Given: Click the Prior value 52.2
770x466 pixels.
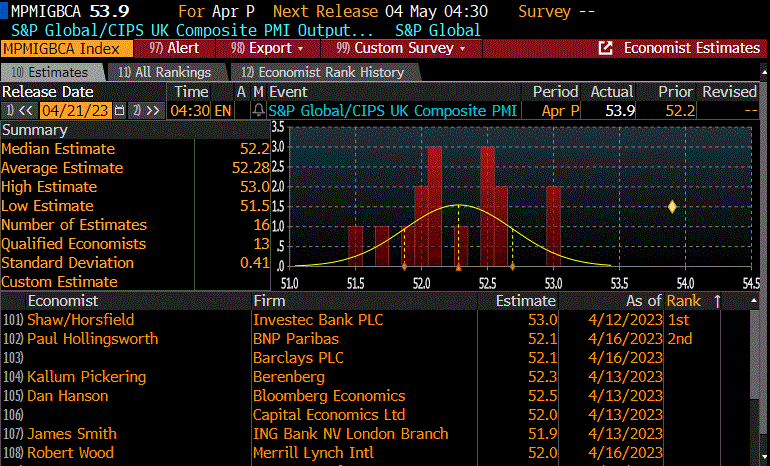Looking at the screenshot, I should (x=680, y=110).
